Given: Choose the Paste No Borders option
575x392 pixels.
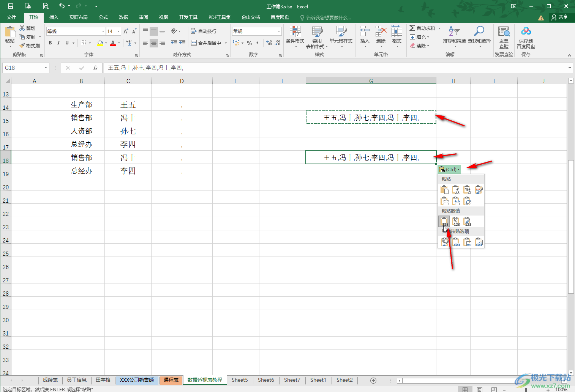Looking at the screenshot, I should (x=444, y=201).
